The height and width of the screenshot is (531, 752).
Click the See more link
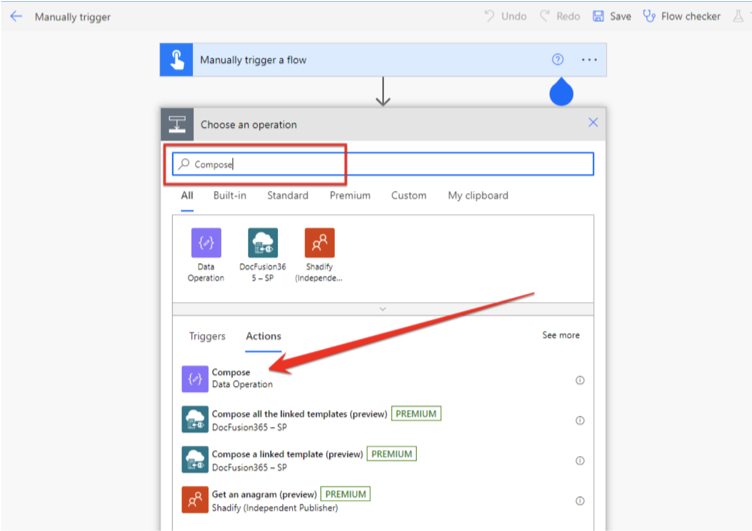[561, 335]
